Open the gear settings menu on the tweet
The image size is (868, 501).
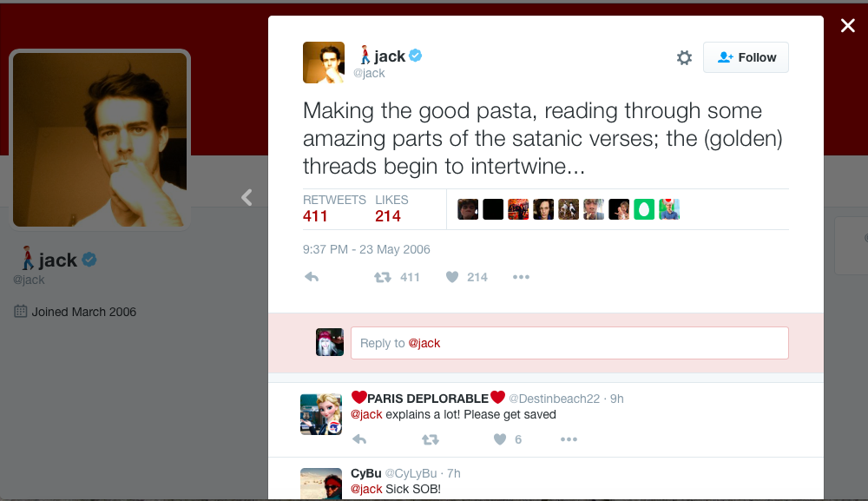tap(684, 57)
